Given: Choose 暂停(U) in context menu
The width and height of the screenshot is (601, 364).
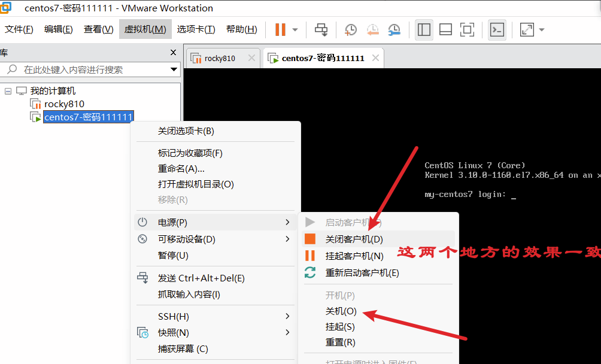Looking at the screenshot, I should [x=215, y=256].
